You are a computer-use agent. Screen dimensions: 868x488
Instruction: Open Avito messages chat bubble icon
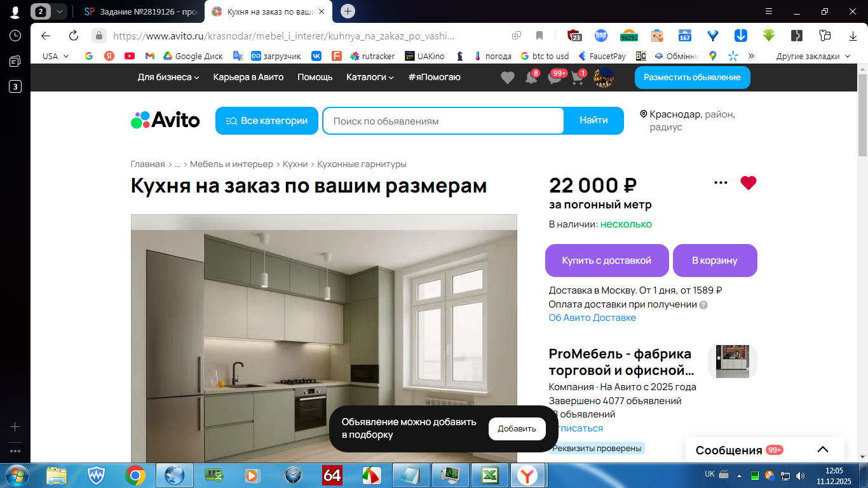tap(555, 78)
